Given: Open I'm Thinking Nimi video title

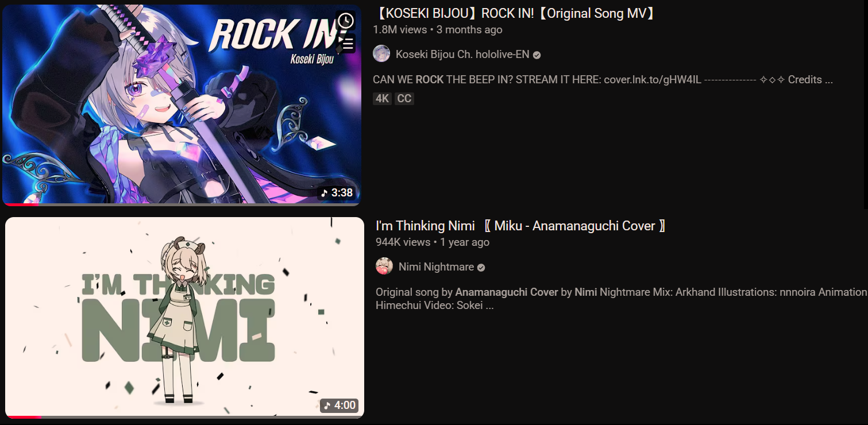Looking at the screenshot, I should [x=521, y=226].
